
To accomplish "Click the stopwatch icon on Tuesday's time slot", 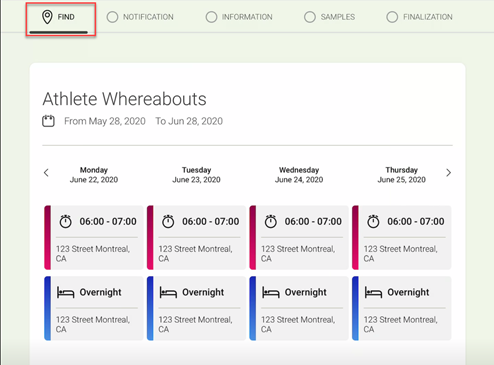I will tap(168, 221).
